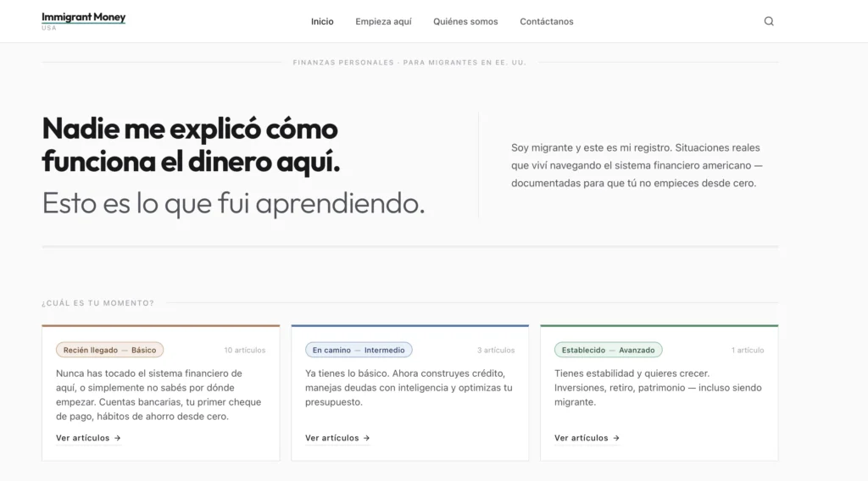Click the 'Ya tienes lo básico' description
The width and height of the screenshot is (868, 481).
(x=409, y=388)
